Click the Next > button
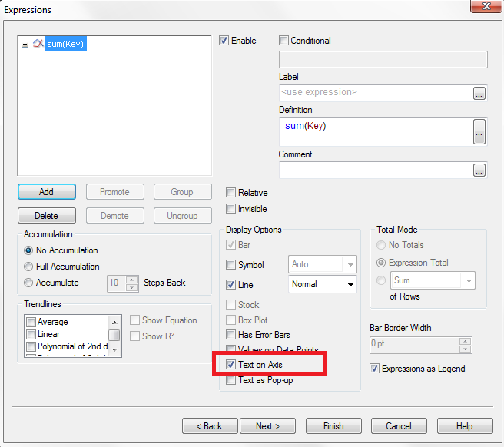The image size is (504, 447). click(x=267, y=426)
